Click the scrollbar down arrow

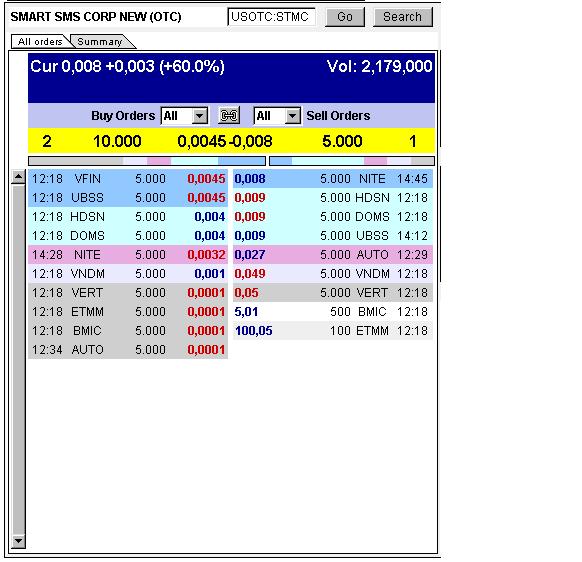coord(18,541)
